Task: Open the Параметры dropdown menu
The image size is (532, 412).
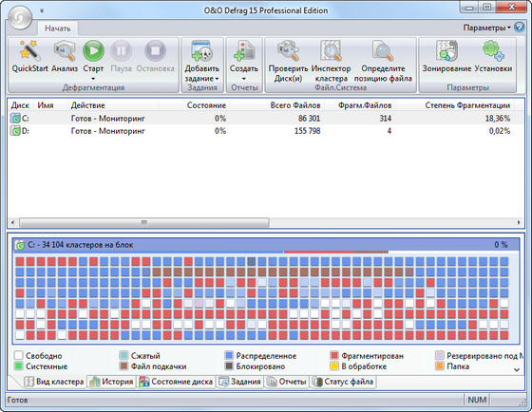Action: coord(486,28)
